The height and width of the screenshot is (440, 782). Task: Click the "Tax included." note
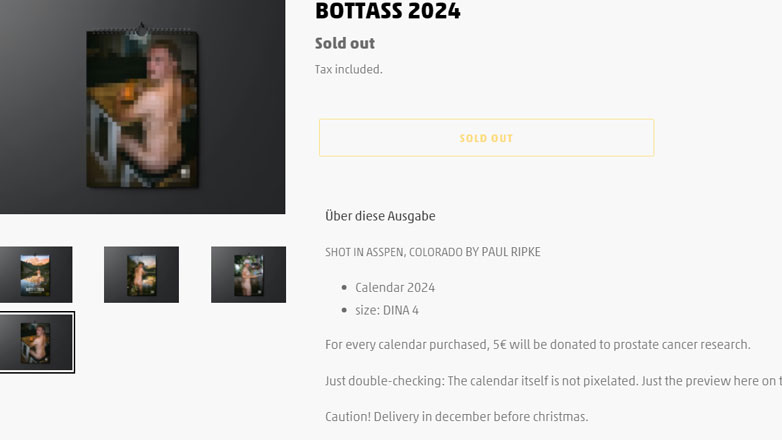(x=348, y=69)
